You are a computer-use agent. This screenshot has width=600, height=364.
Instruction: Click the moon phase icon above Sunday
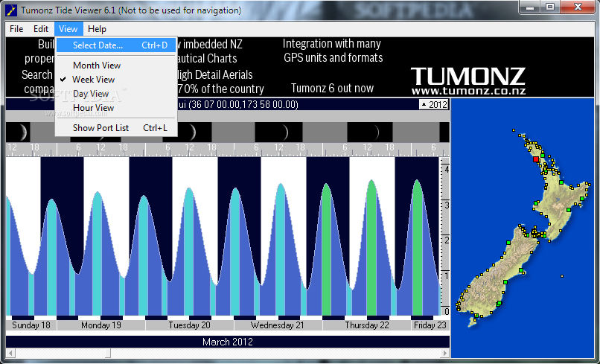[18, 132]
